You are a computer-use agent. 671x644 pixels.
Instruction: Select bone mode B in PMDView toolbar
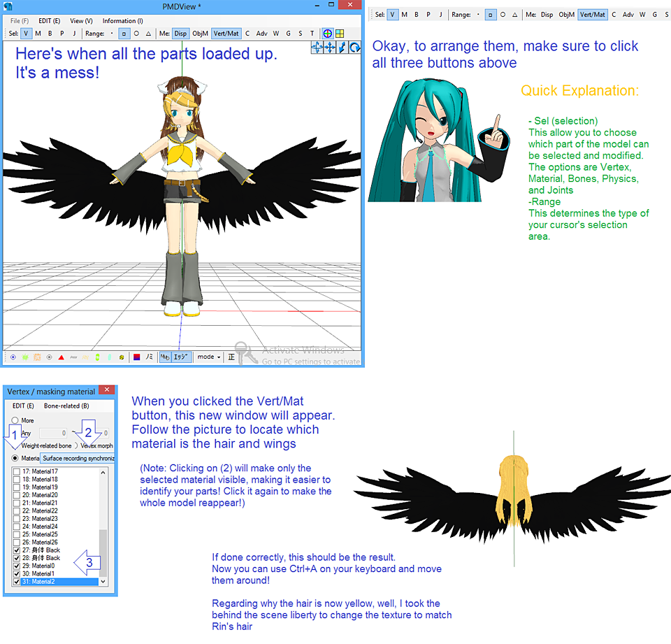pos(50,34)
